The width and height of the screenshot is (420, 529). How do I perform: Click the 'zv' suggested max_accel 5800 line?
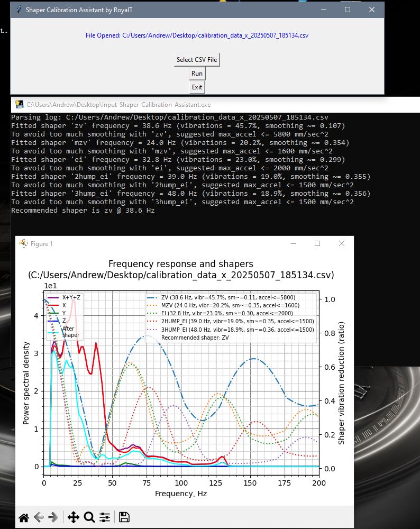(x=170, y=134)
